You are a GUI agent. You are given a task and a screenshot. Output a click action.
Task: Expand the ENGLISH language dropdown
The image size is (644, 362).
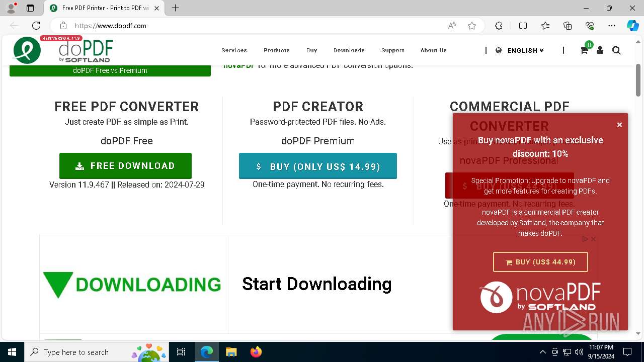526,50
